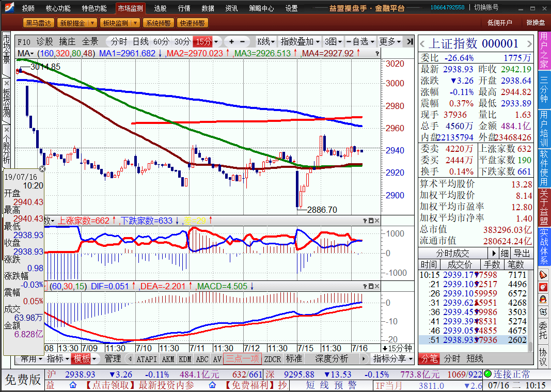551x392 pixels.
Task: Select the 15分 period button
Action: 203,42
